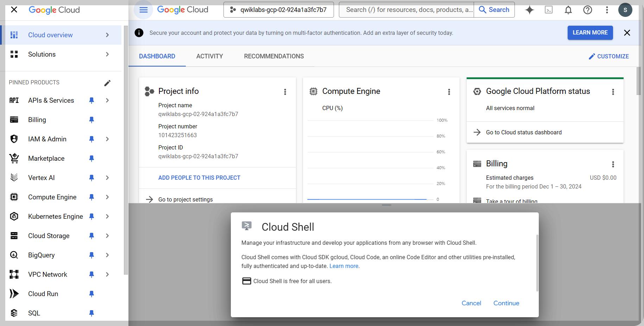Viewport: 644px width, 326px height.
Task: Unpin BigQuery pin icon
Action: click(91, 255)
